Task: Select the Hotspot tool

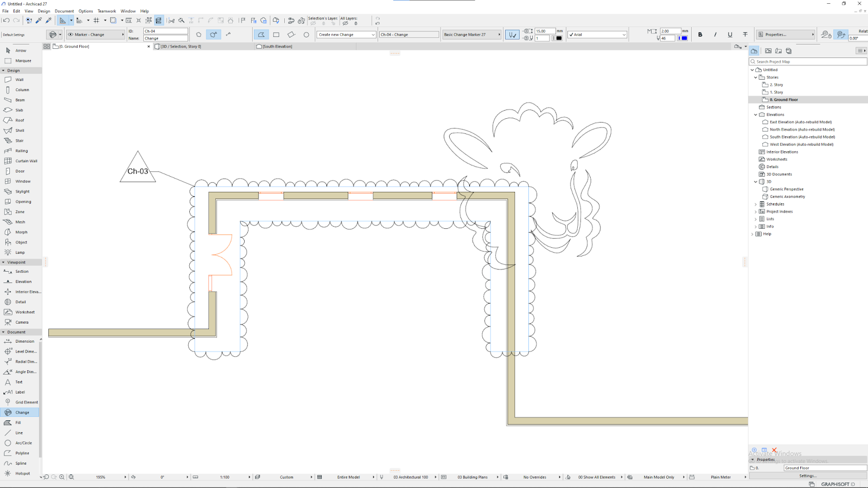Action: (x=20, y=473)
